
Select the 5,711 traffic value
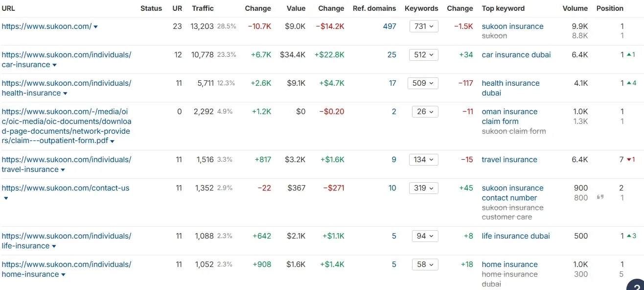[206, 83]
